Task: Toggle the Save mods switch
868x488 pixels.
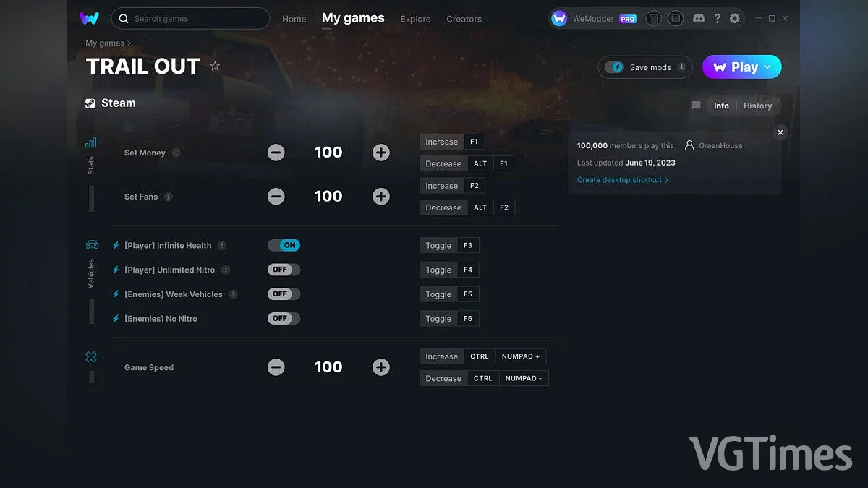Action: pos(615,67)
